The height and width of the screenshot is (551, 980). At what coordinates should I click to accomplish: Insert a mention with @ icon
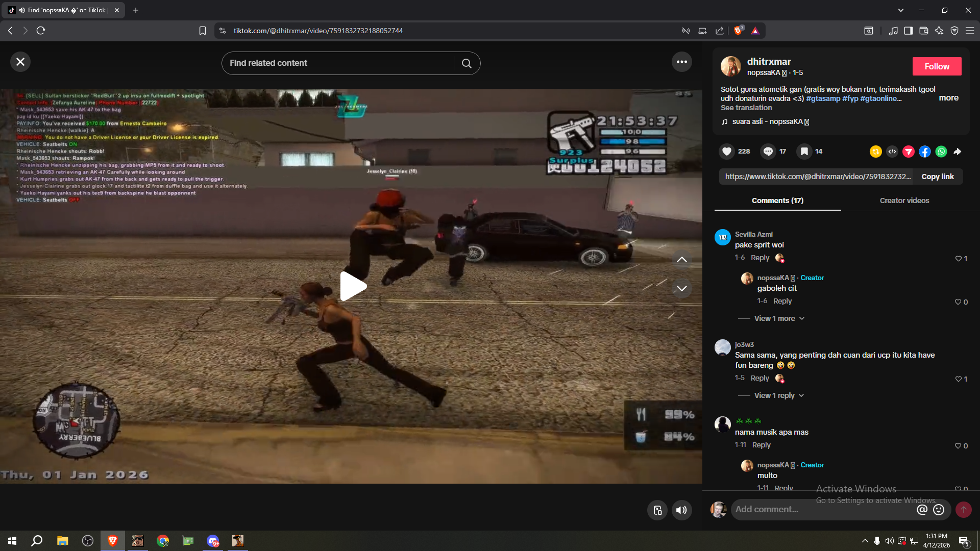(922, 509)
